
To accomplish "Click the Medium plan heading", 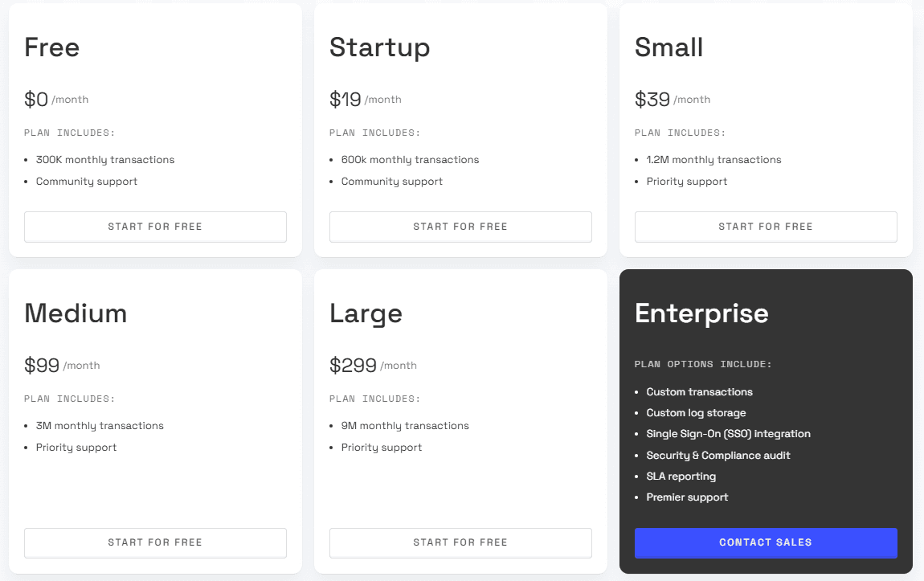I will click(x=76, y=313).
